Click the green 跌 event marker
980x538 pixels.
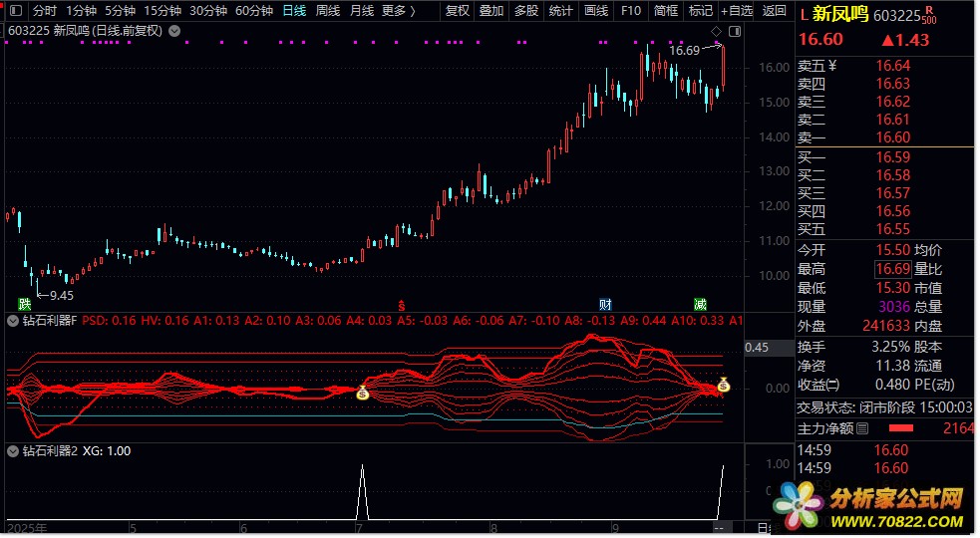(x=25, y=303)
